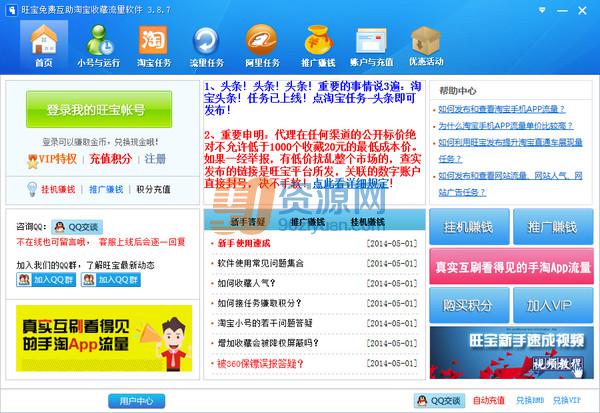
Task: Open the 优惠活动 box icon
Action: coord(426,45)
